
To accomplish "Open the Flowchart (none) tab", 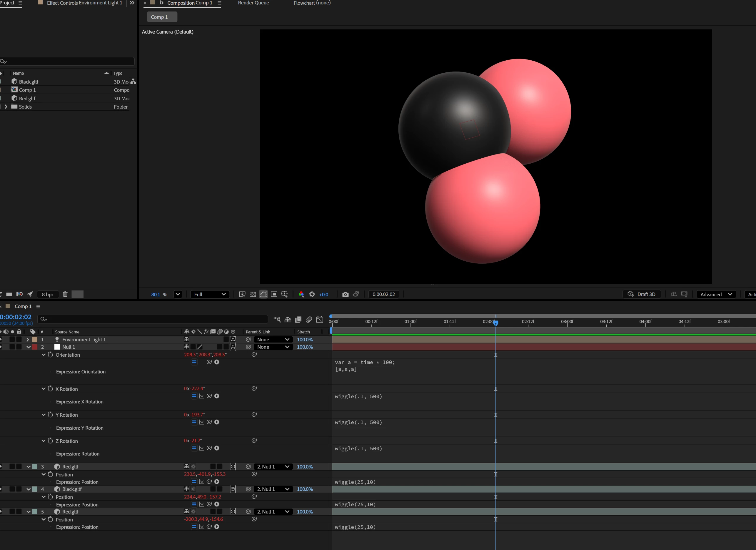I will (x=312, y=3).
